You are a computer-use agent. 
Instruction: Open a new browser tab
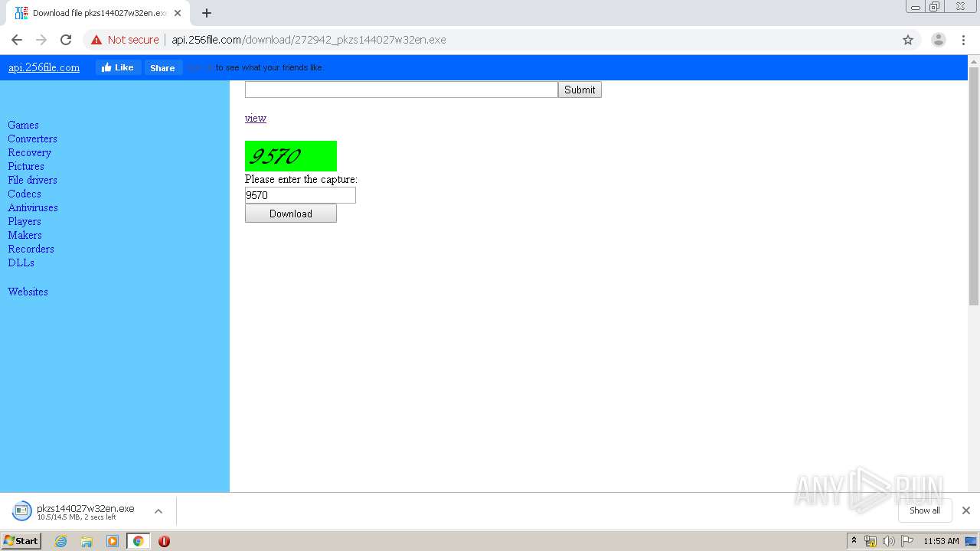tap(207, 13)
